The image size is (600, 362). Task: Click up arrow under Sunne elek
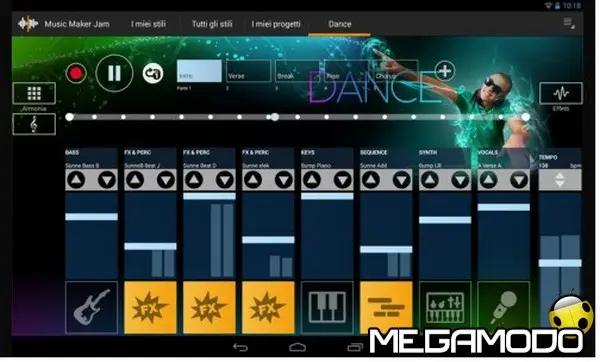pyautogui.click(x=253, y=179)
